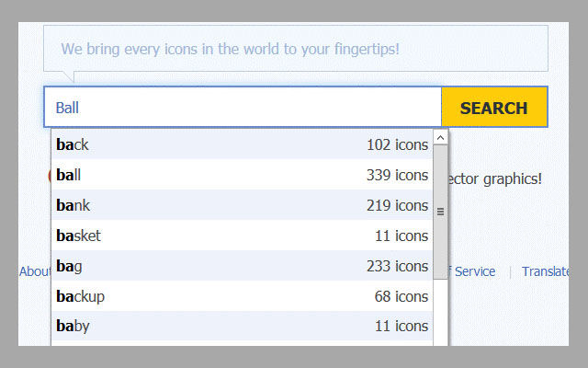588x368 pixels.
Task: Click the scrollbar track below the thumb
Action: (x=440, y=313)
